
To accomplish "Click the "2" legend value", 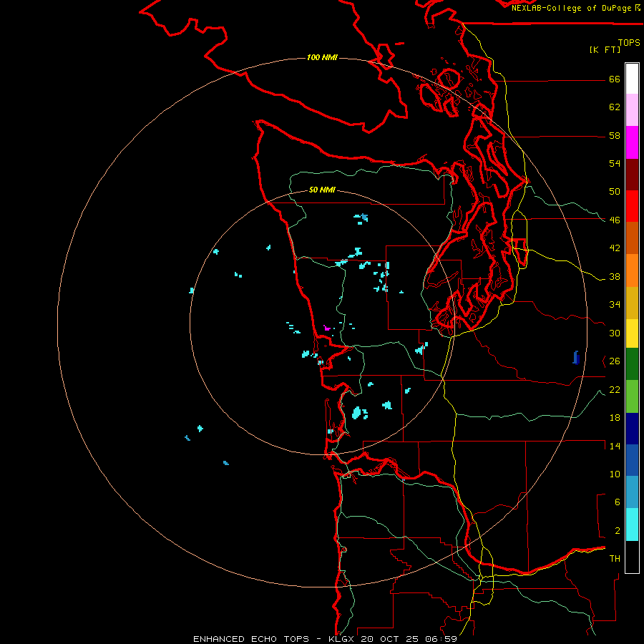I will click(617, 531).
